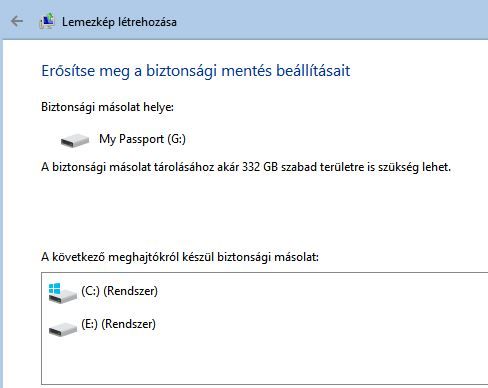Screen dimensions: 488x388
Task: Select the E: drive icon
Action: tap(63, 329)
